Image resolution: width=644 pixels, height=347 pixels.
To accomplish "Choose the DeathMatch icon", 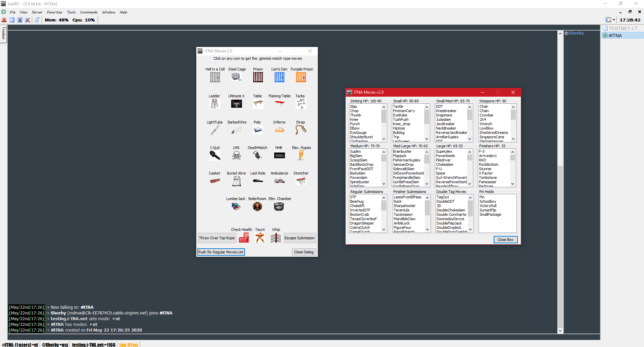I will [x=258, y=155].
